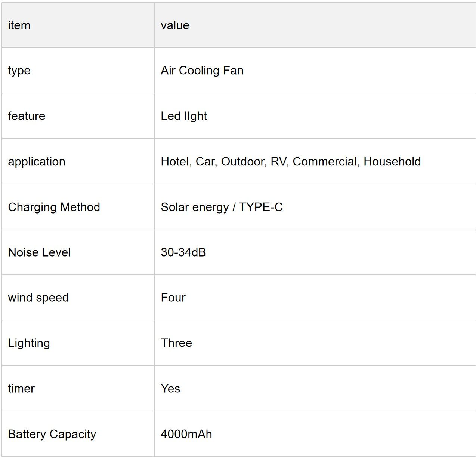Click the 'Three' value cell

tap(315, 343)
